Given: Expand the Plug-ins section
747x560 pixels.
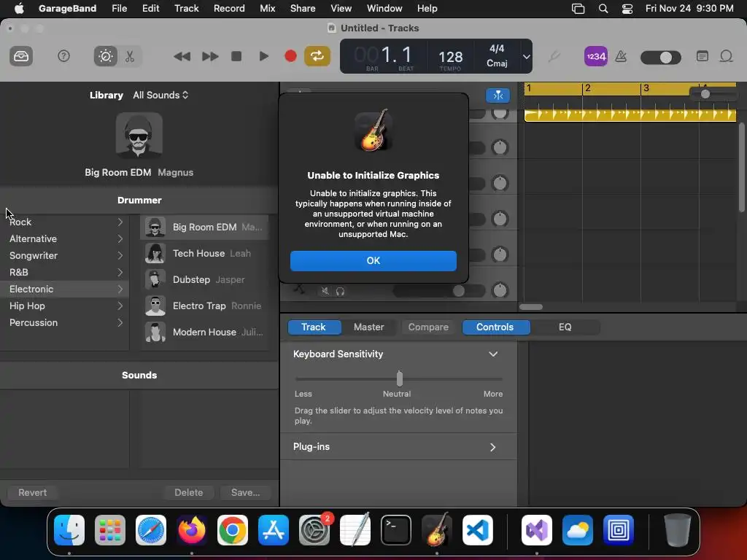Looking at the screenshot, I should click(x=493, y=447).
